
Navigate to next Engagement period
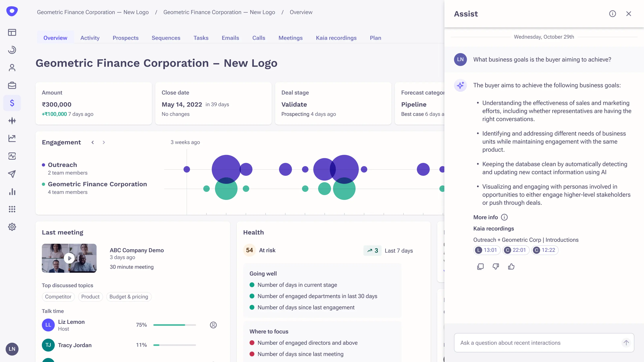tap(104, 142)
